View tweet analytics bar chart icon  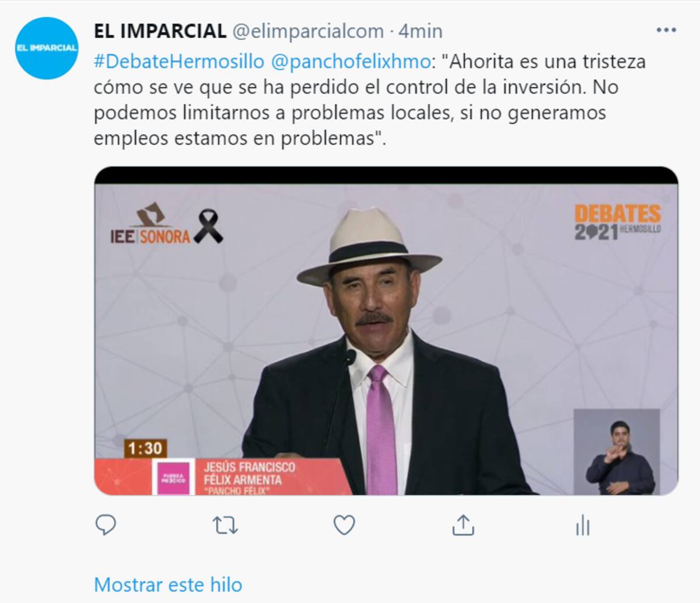coord(583,525)
